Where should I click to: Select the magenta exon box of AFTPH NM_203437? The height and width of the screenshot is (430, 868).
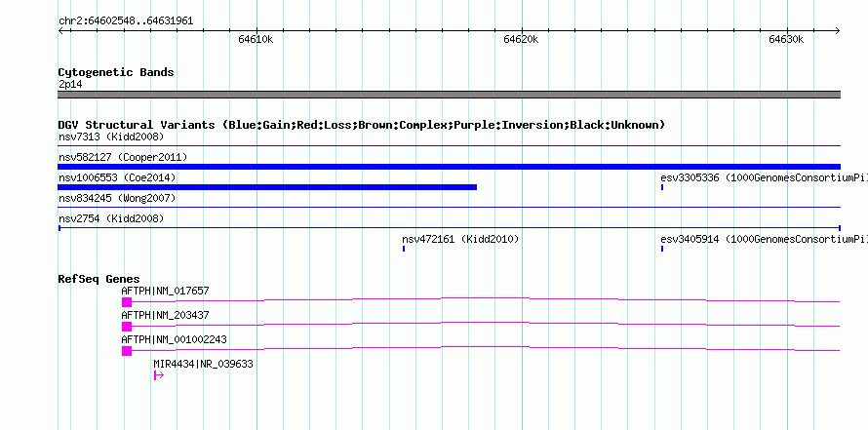point(127,327)
